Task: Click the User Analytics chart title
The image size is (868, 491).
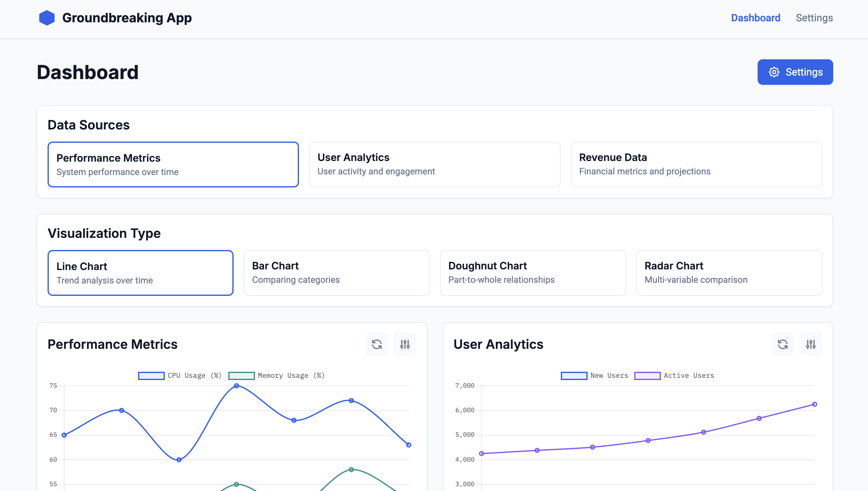Action: click(498, 344)
